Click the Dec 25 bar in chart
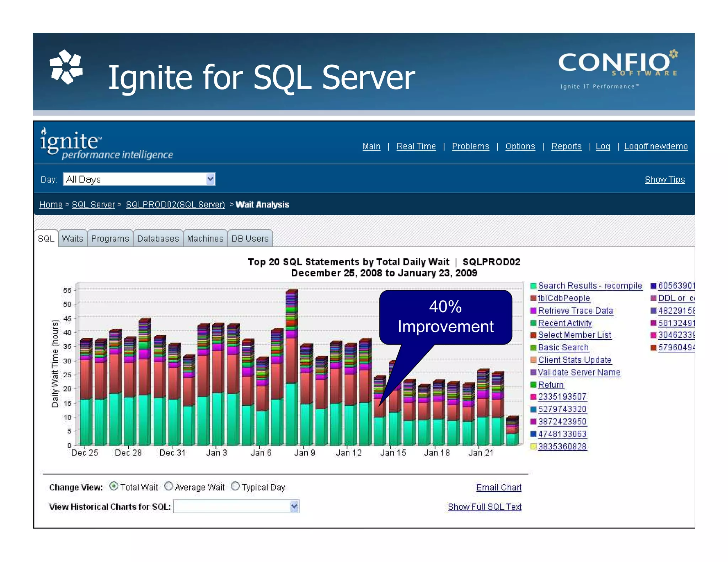The height and width of the screenshot is (562, 728). [86, 392]
